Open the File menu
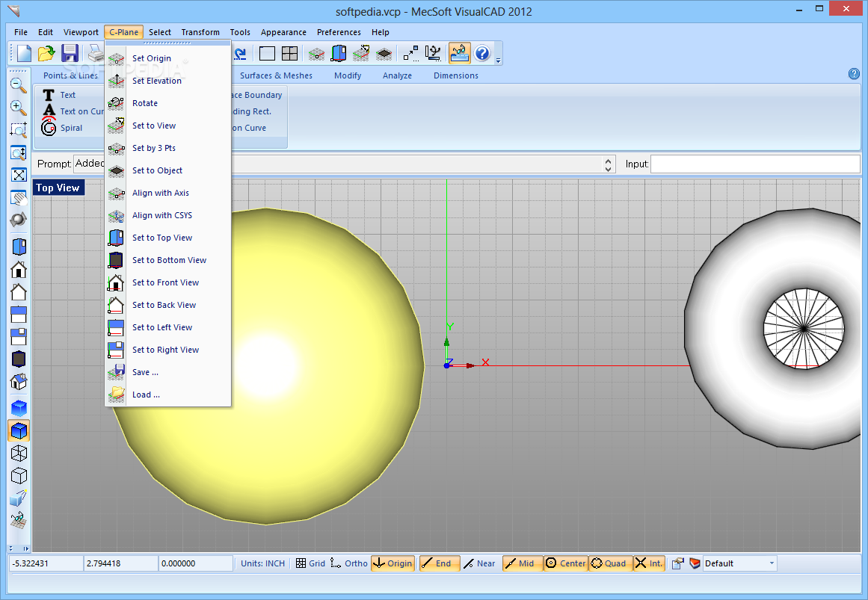Screen dimensions: 868x600 pos(21,32)
